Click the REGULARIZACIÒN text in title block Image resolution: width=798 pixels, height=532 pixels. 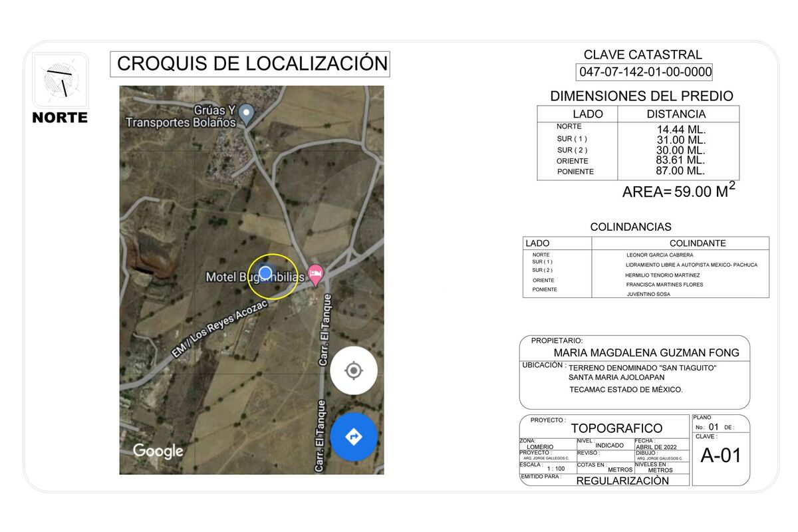[622, 481]
